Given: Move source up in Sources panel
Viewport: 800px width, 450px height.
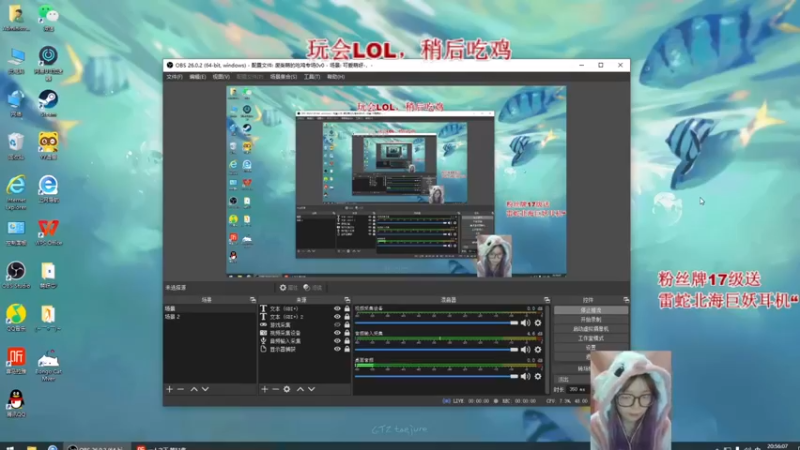Looking at the screenshot, I should [300, 389].
